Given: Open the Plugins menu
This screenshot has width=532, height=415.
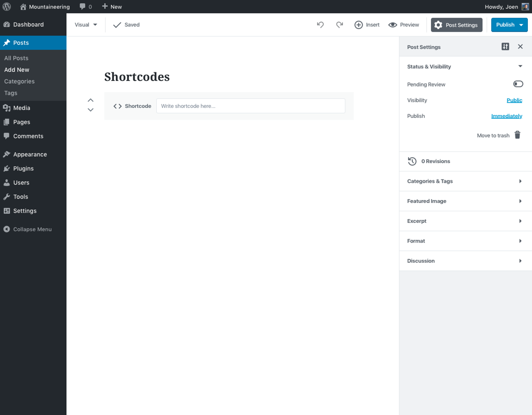Looking at the screenshot, I should tap(33, 168).
